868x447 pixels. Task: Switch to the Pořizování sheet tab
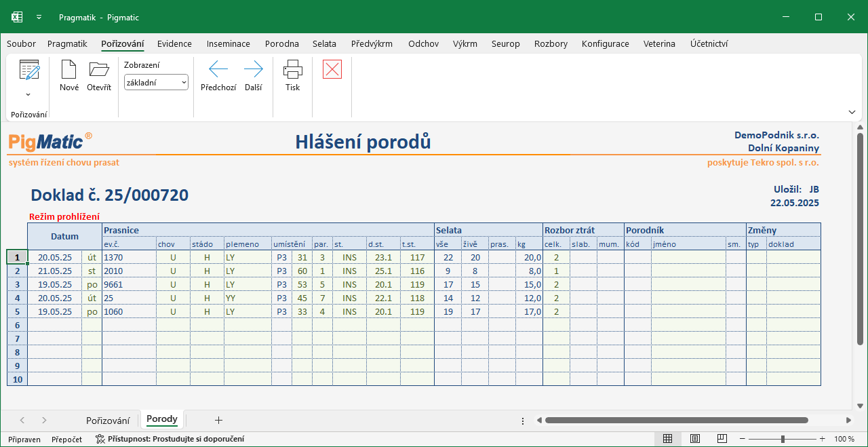108,421
